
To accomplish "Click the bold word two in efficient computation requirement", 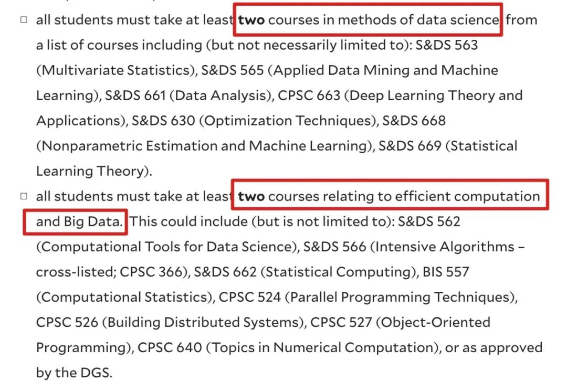I will point(251,196).
